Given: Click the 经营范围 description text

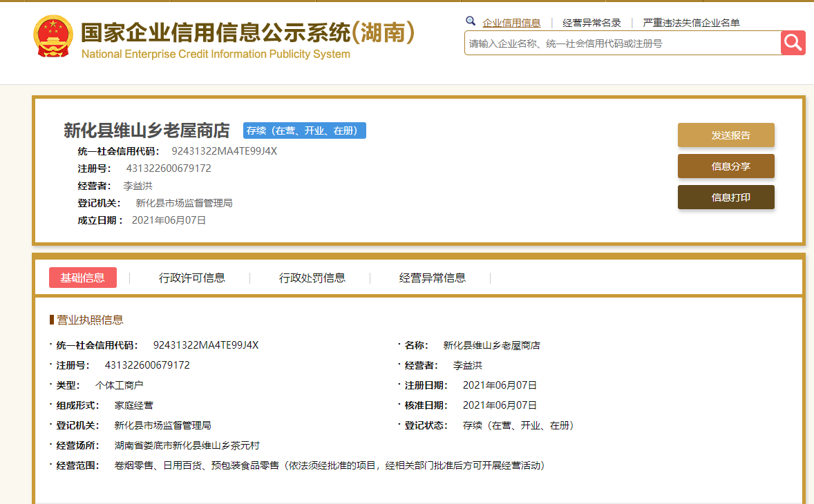Looking at the screenshot, I should click(x=331, y=465).
